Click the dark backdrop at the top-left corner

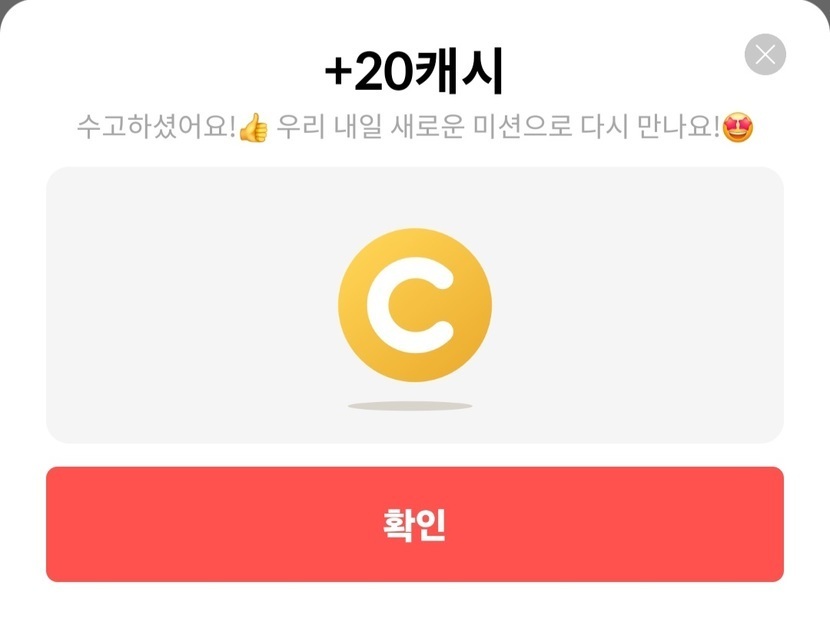click(5, 5)
